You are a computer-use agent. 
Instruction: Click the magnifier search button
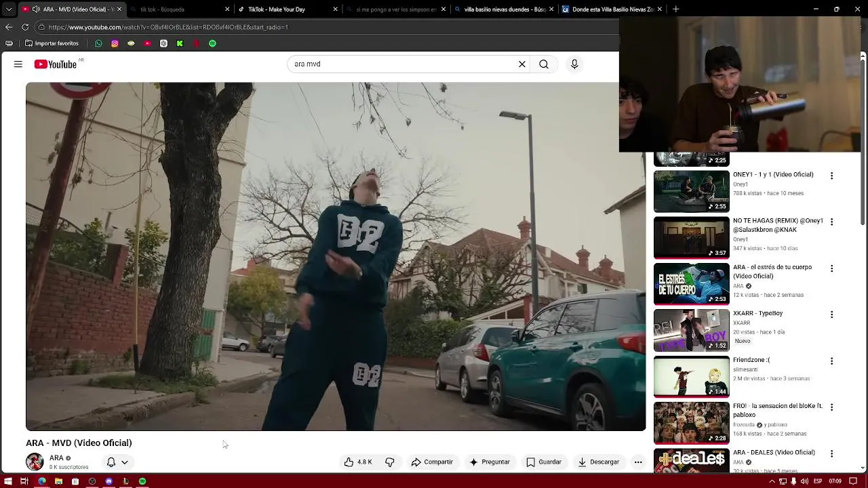pyautogui.click(x=544, y=64)
